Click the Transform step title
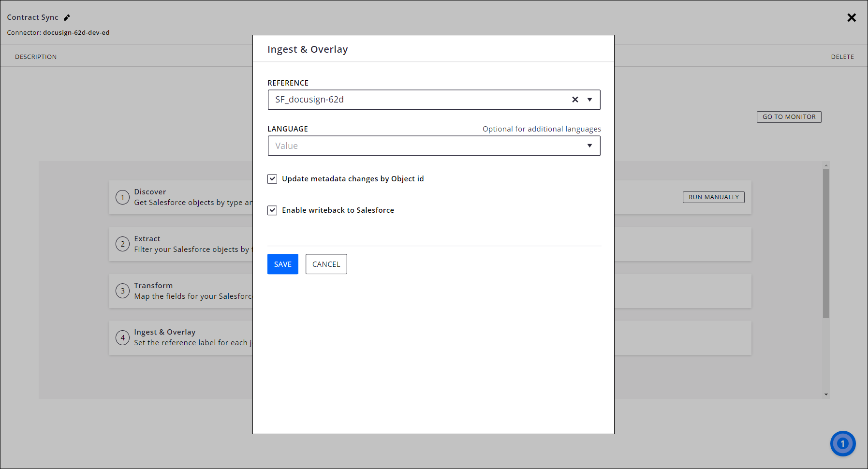868x469 pixels. (153, 286)
